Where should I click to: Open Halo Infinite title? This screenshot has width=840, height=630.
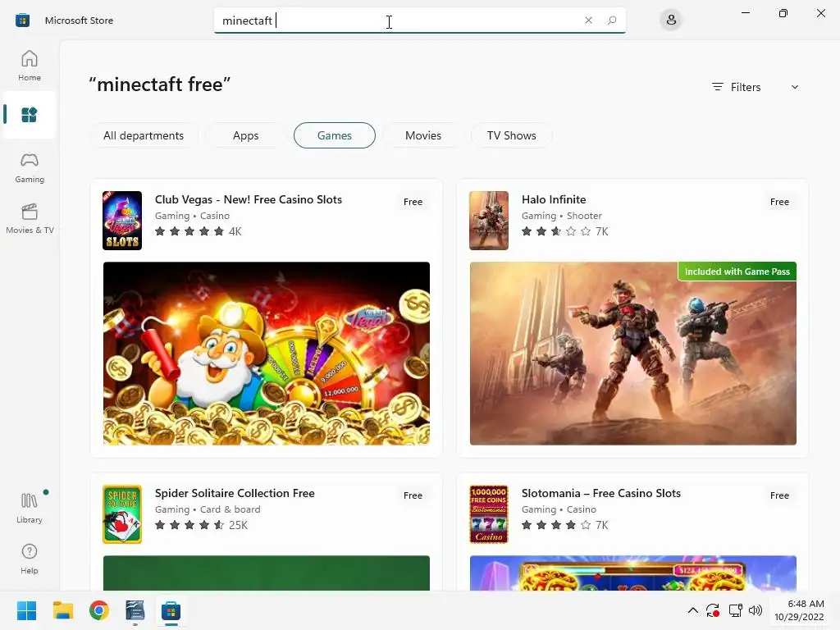554,199
